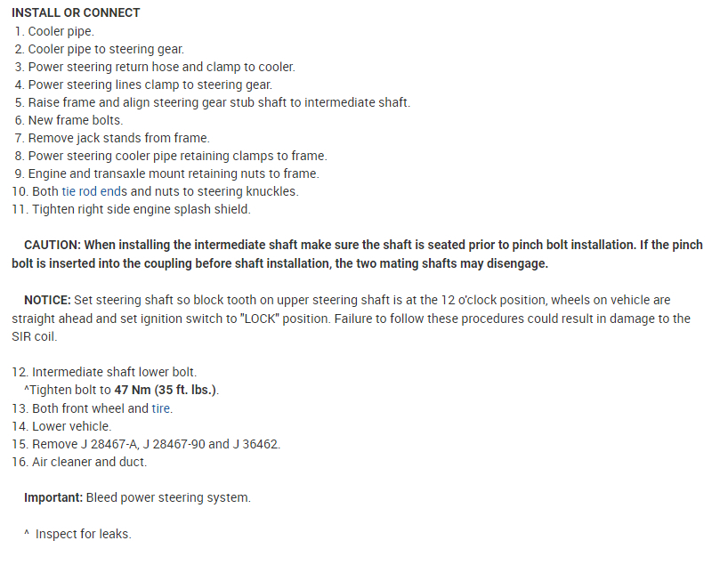Click the bold "Important:" label

[53, 497]
